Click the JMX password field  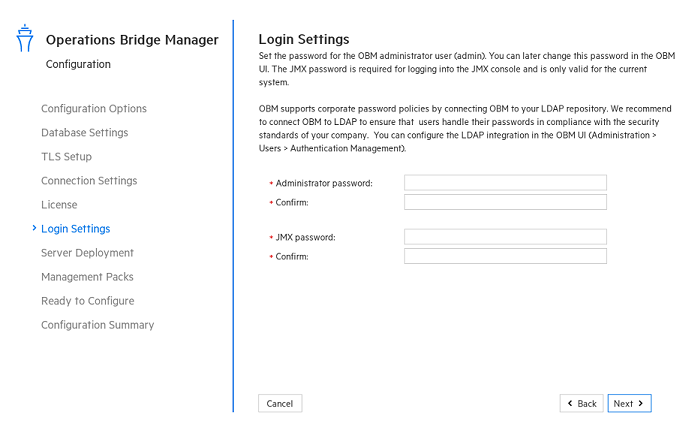point(505,237)
